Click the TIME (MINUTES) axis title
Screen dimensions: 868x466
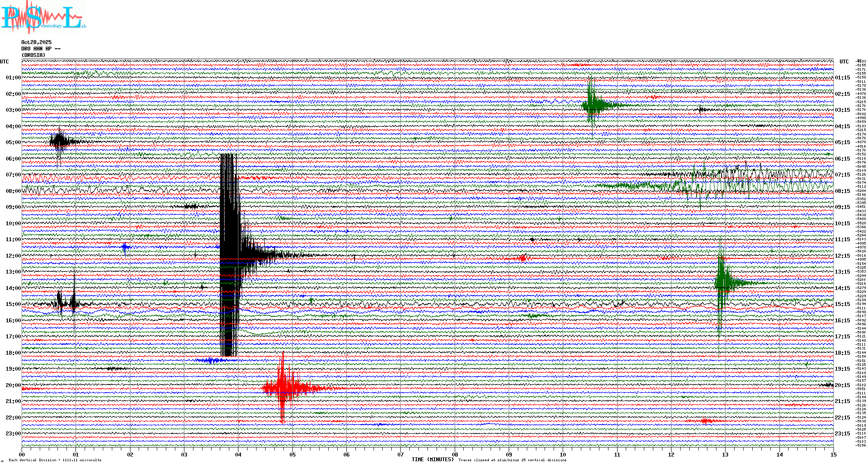tap(433, 460)
